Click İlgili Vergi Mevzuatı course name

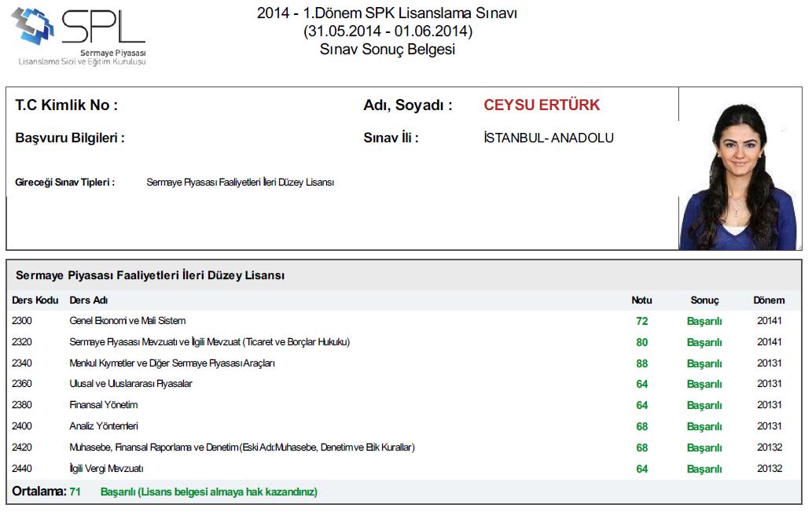tap(106, 469)
